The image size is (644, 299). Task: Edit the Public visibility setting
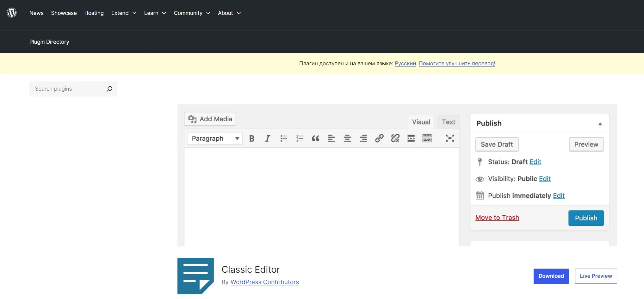[x=545, y=179]
